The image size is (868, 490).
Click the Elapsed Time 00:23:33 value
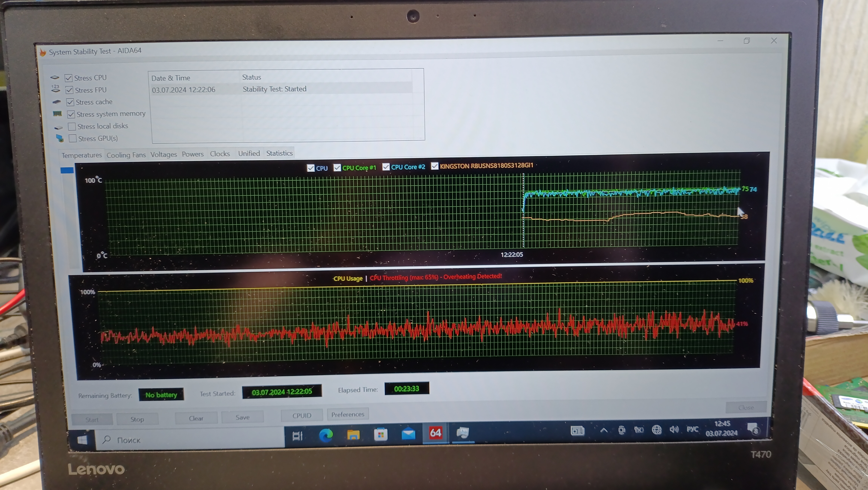[x=407, y=389]
